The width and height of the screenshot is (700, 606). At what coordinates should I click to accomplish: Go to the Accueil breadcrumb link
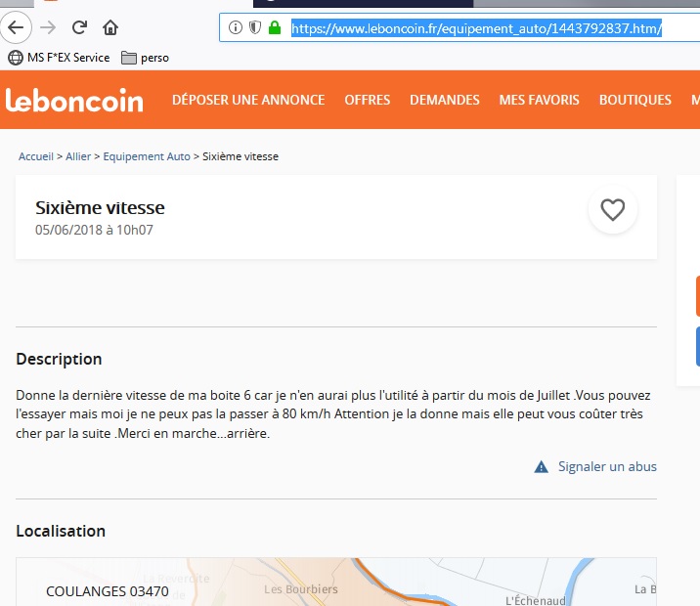[x=36, y=156]
